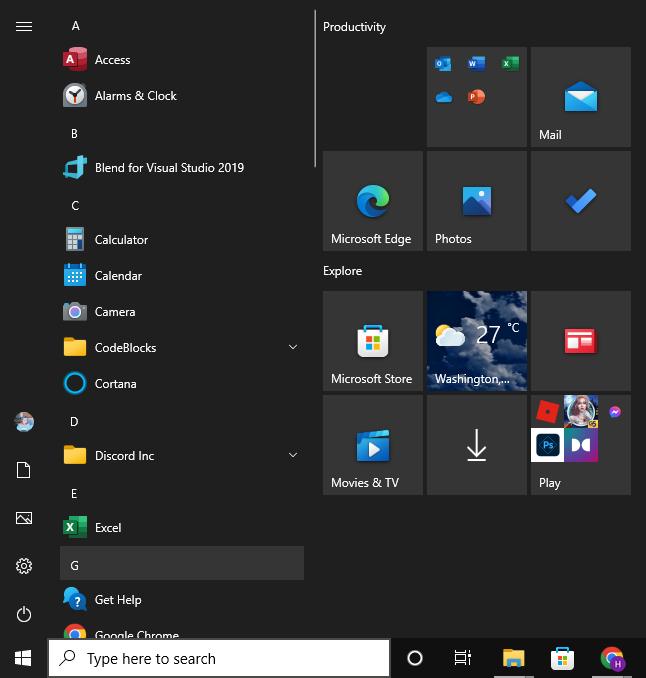Launch Excel from the app list
This screenshot has width=646, height=678.
(182, 528)
